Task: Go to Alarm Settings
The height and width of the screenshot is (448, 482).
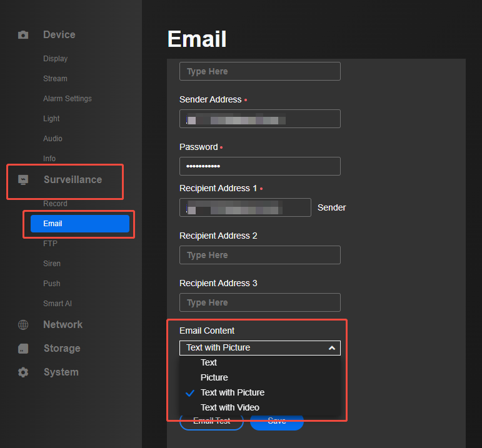Action: (x=68, y=99)
